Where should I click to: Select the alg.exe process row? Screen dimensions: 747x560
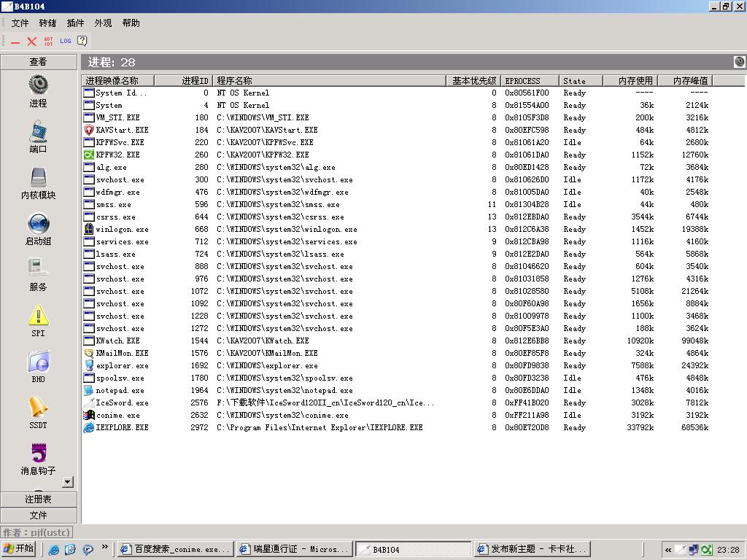coord(396,167)
